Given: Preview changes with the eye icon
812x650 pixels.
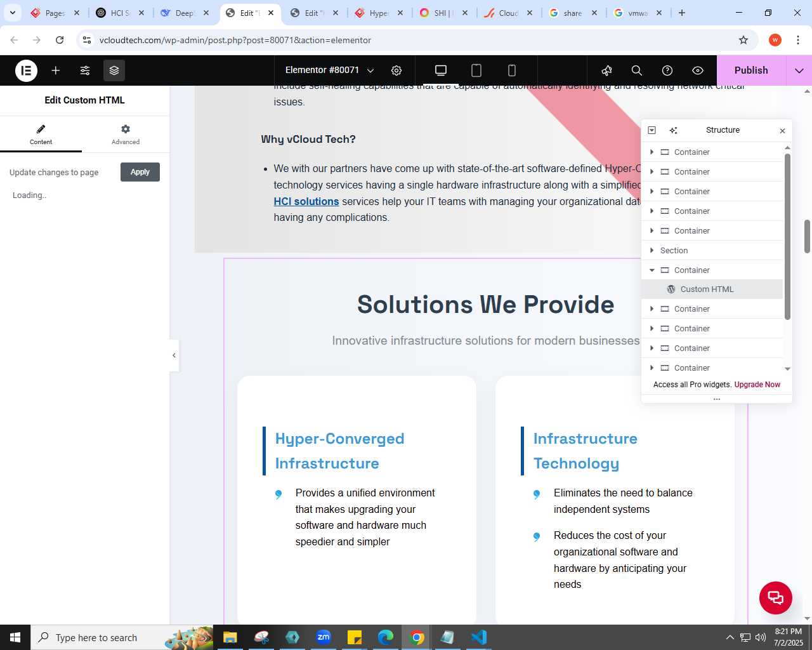Looking at the screenshot, I should click(x=698, y=70).
